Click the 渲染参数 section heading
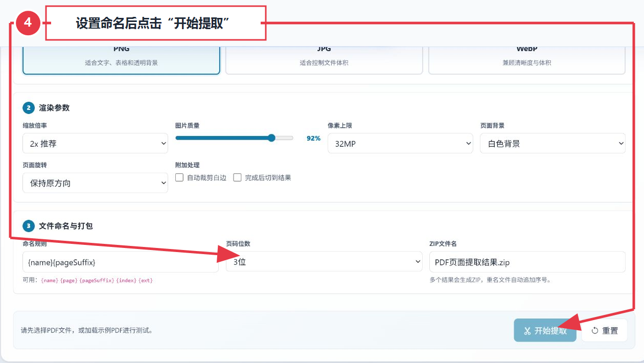The image size is (644, 363). [54, 108]
